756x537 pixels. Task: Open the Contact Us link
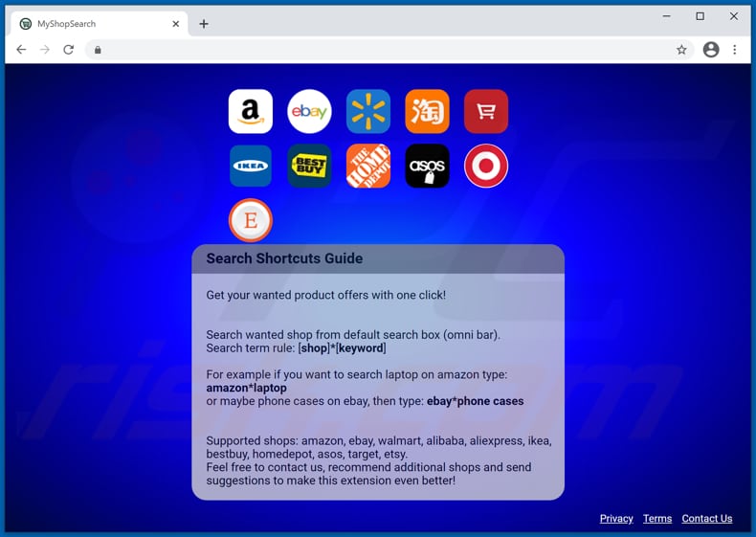point(707,519)
